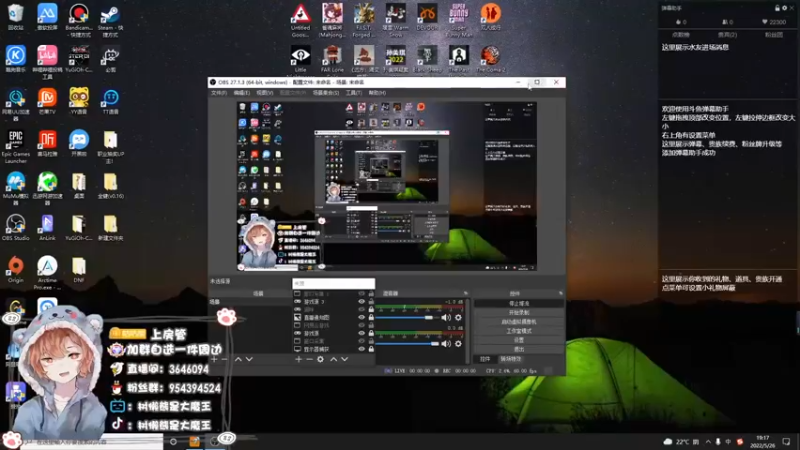
Task: Pop out the controls dock
Action: coord(561,293)
